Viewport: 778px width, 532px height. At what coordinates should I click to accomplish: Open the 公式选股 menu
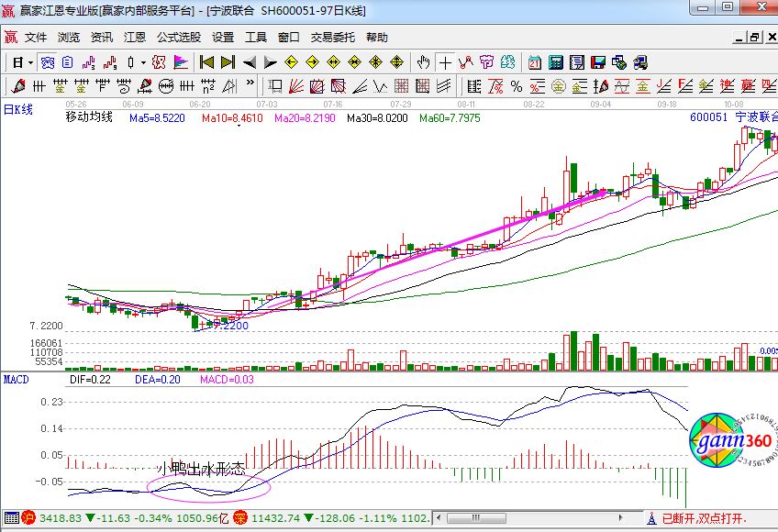tap(178, 38)
